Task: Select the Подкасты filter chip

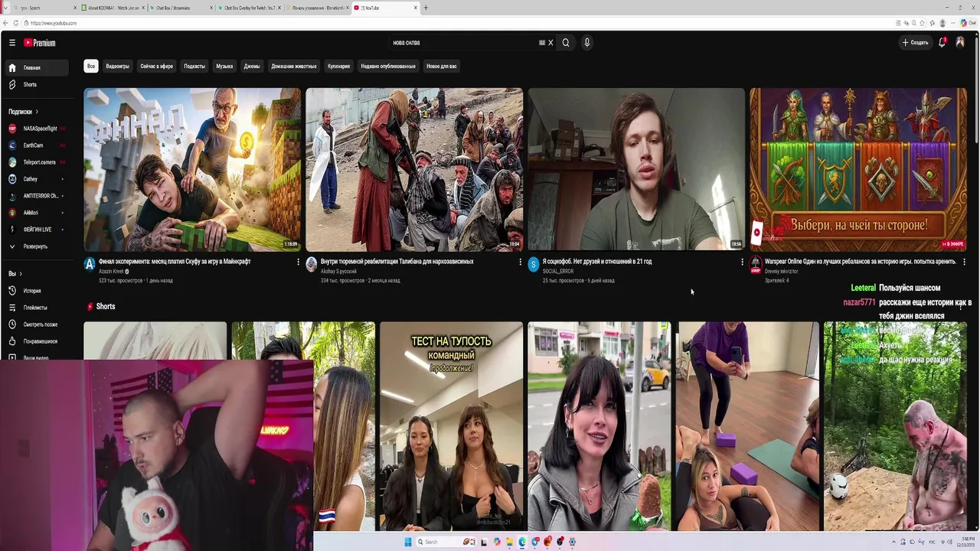Action: (x=194, y=67)
